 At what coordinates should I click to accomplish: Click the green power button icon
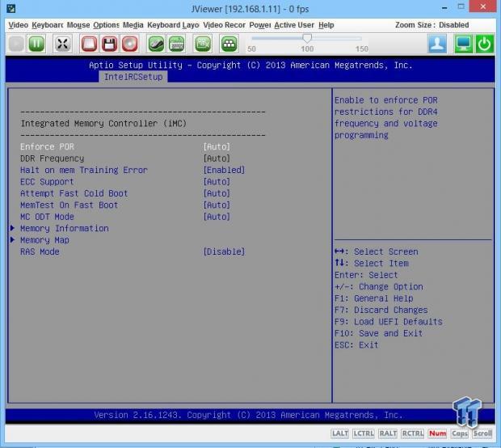pyautogui.click(x=484, y=44)
